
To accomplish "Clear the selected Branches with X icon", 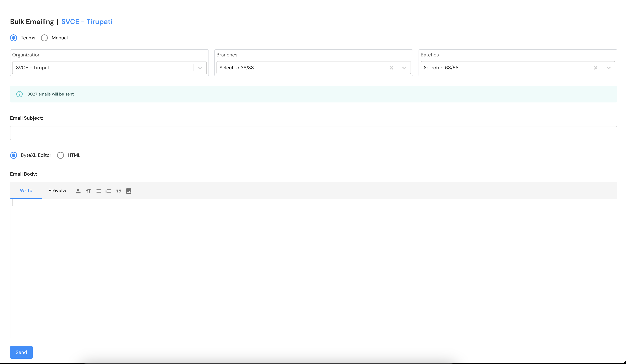I will click(391, 68).
